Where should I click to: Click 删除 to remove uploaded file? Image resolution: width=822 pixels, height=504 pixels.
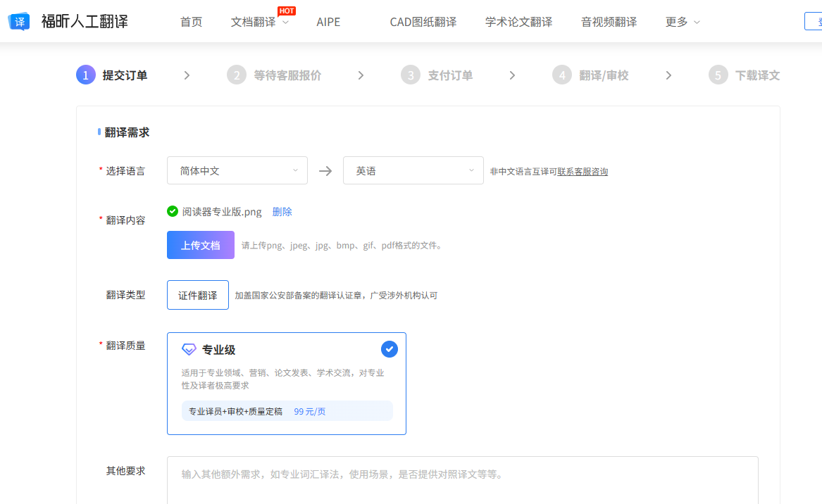tap(282, 212)
